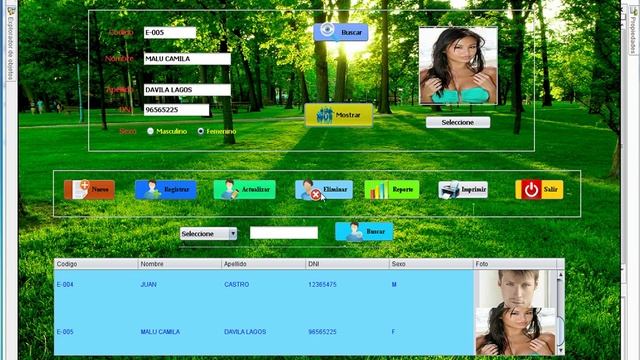Image resolution: width=640 pixels, height=360 pixels.
Task: Click the Actualizar button
Action: (x=244, y=190)
